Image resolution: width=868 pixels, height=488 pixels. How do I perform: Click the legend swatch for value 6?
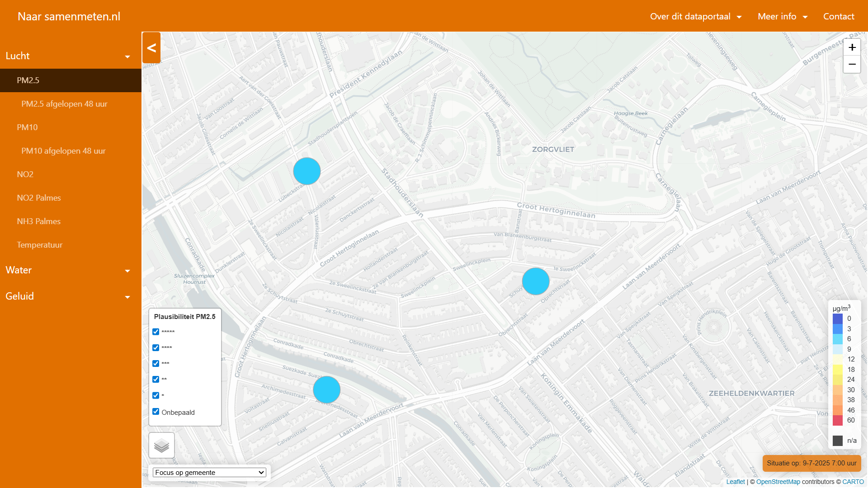pyautogui.click(x=838, y=339)
